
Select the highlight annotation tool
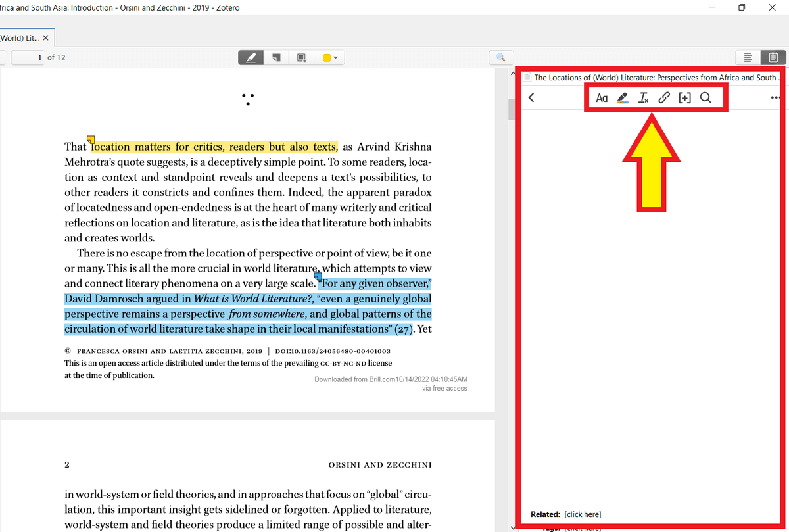251,57
